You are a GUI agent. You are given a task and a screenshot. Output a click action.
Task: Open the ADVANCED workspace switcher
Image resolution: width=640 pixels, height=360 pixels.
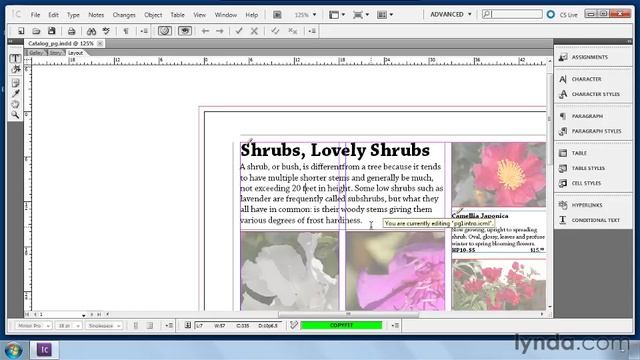(451, 14)
